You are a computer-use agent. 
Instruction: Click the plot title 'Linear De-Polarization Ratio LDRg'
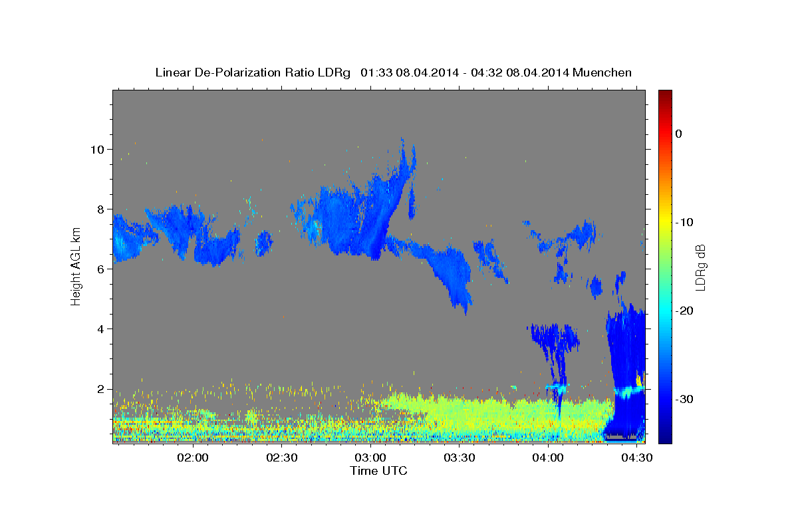tap(253, 72)
